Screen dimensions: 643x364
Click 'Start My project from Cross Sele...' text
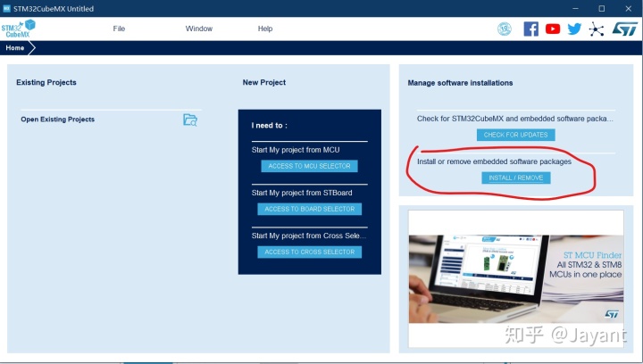(309, 236)
